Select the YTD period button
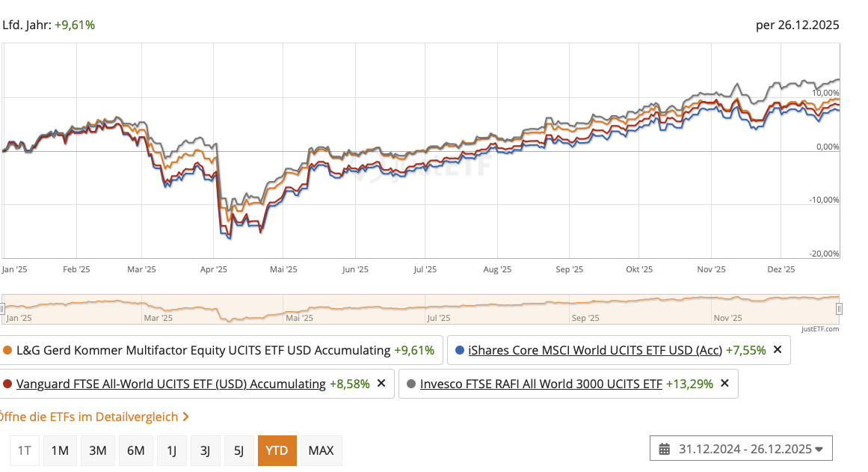Viewport: 868px width, 472px height. point(277,450)
